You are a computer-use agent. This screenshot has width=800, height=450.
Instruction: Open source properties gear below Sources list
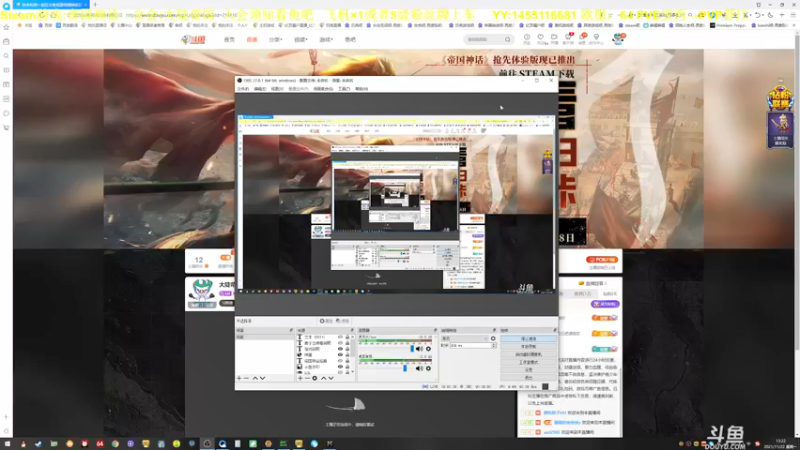(x=315, y=378)
